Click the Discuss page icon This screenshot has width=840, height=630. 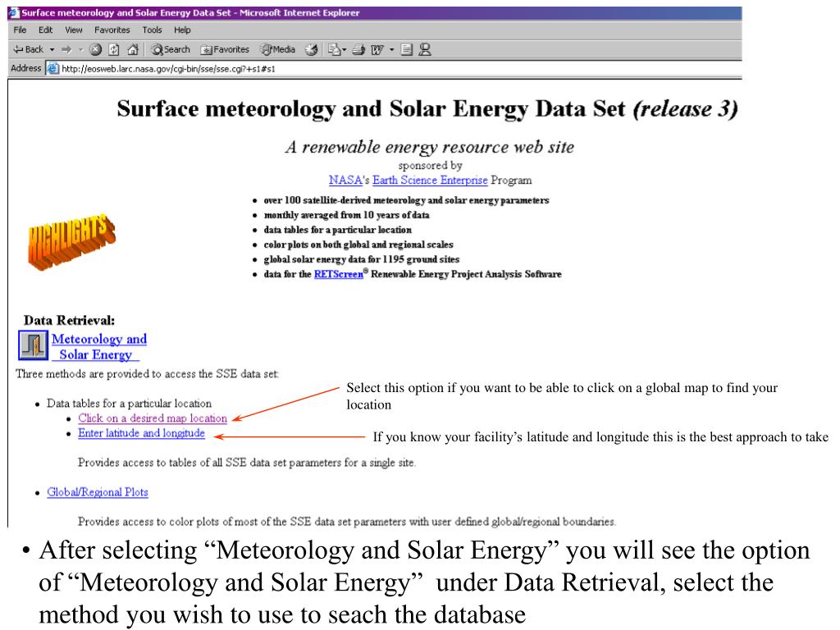[407, 50]
